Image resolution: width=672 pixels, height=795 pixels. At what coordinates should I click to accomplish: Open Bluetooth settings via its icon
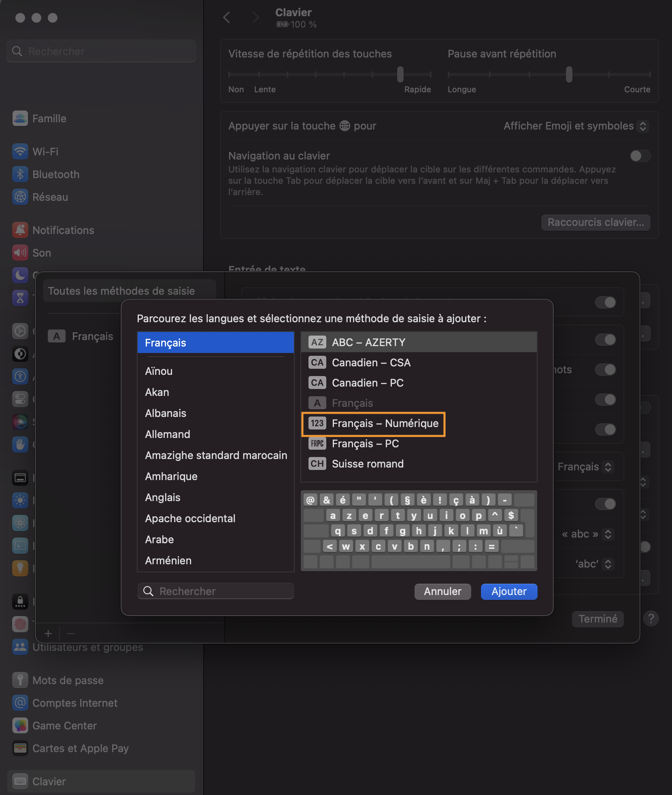[20, 174]
